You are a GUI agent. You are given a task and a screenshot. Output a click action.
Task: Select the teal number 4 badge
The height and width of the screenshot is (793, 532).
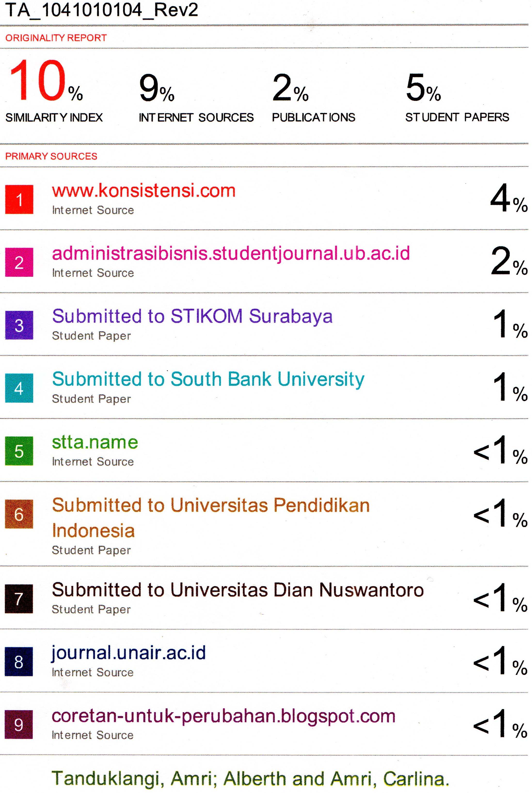19,388
